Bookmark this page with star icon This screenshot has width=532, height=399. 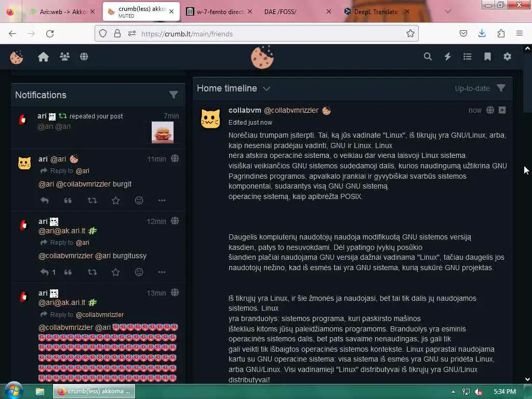410,33
